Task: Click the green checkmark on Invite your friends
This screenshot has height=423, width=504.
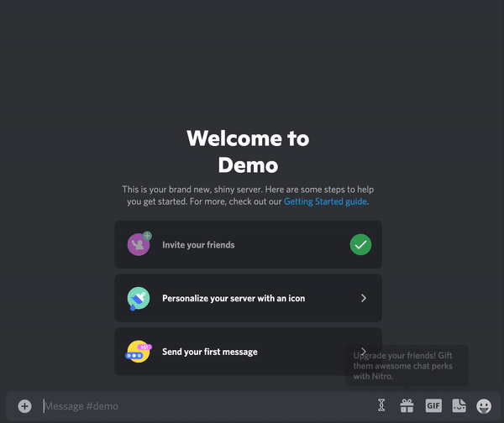Action: click(x=360, y=244)
